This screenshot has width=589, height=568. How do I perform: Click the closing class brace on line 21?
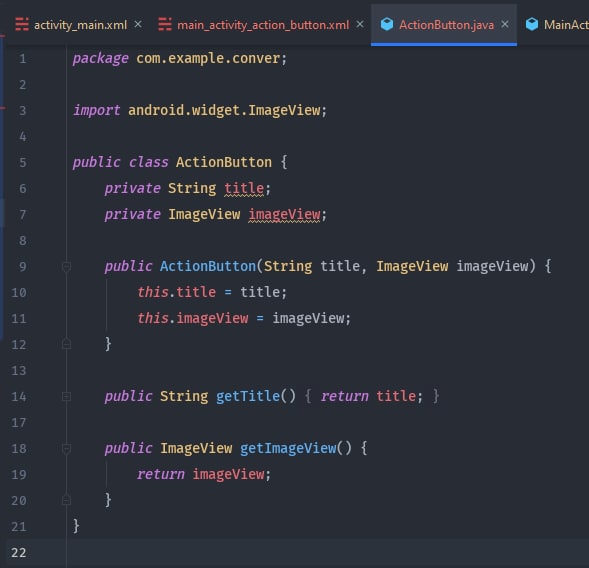[x=76, y=526]
